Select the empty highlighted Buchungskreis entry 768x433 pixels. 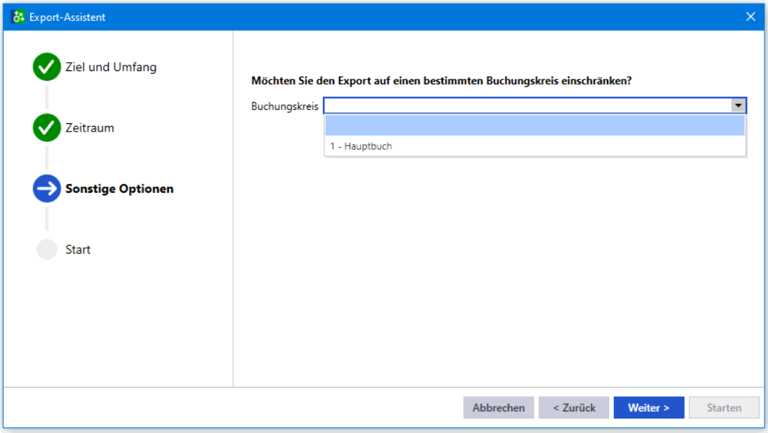(534, 125)
